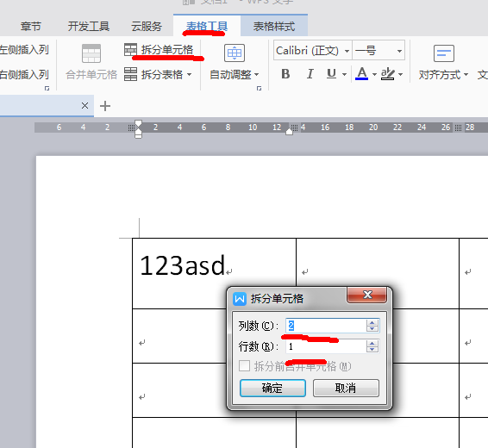The width and height of the screenshot is (488, 448).
Task: Close the 拆分单元格 dialog
Action: 367,295
